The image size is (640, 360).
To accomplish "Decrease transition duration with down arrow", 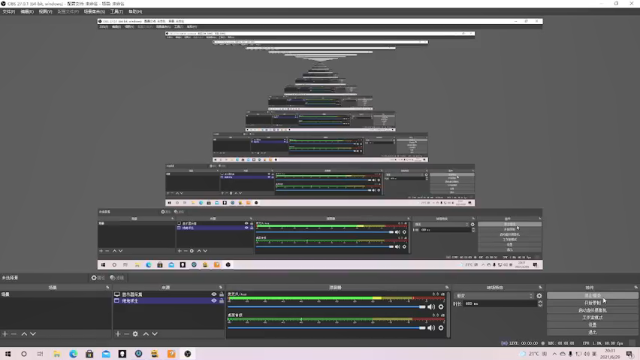I will click(540, 305).
